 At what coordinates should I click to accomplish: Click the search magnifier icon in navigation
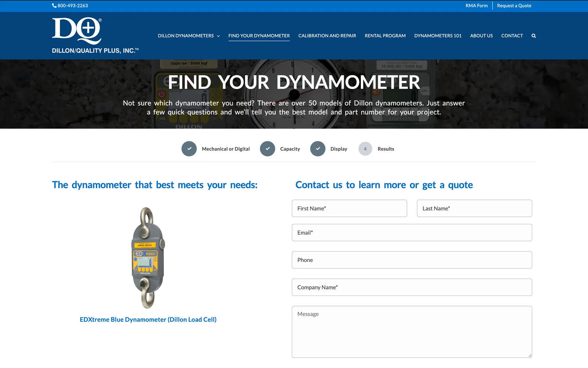click(534, 36)
